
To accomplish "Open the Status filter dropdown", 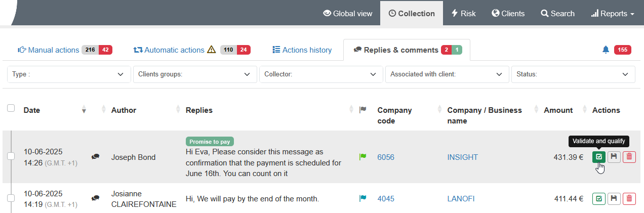I will (x=573, y=74).
